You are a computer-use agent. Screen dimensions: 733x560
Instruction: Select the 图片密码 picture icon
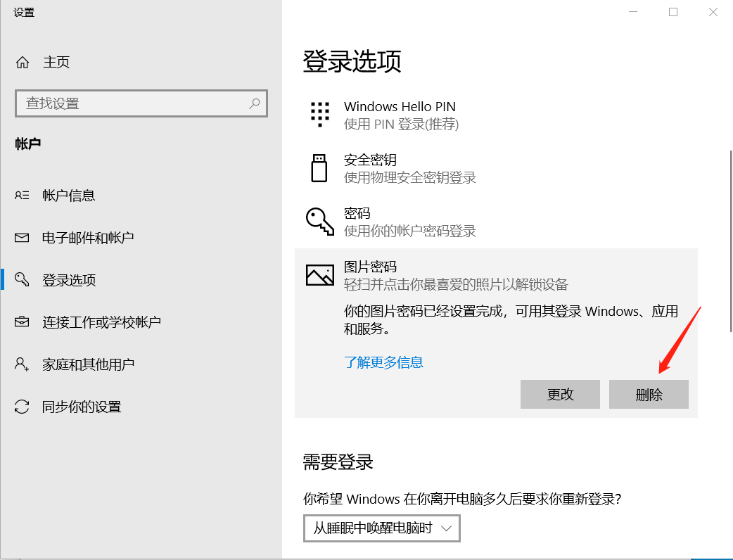[319, 274]
